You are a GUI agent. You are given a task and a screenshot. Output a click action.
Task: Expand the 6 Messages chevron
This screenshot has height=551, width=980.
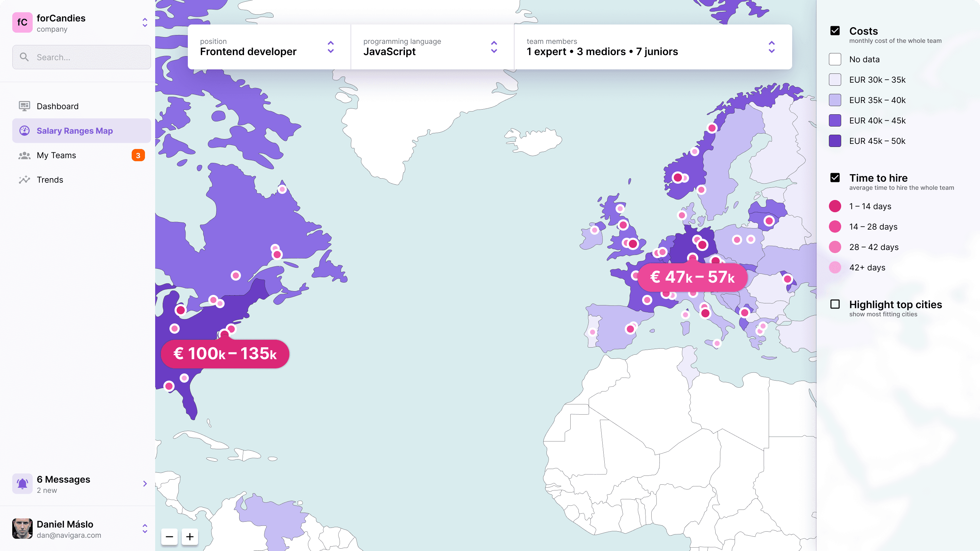click(x=145, y=484)
